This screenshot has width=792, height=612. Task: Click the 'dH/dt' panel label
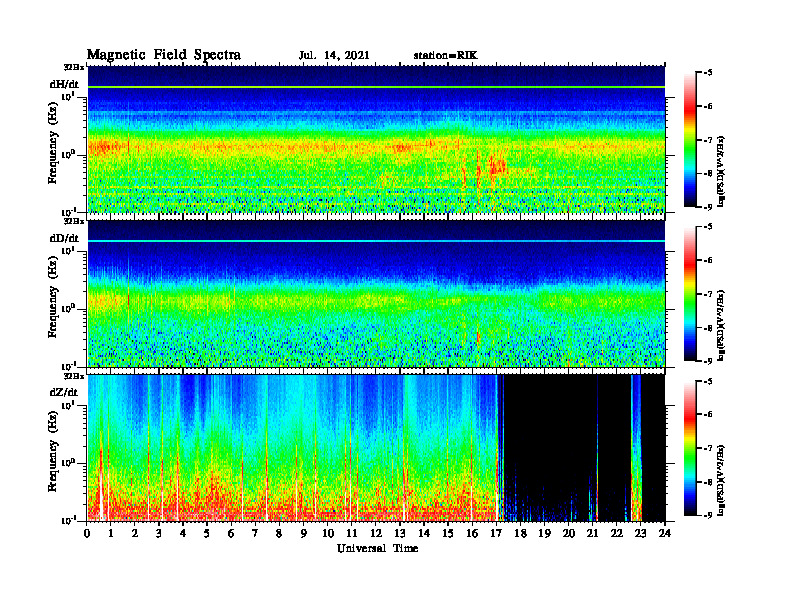[x=64, y=84]
